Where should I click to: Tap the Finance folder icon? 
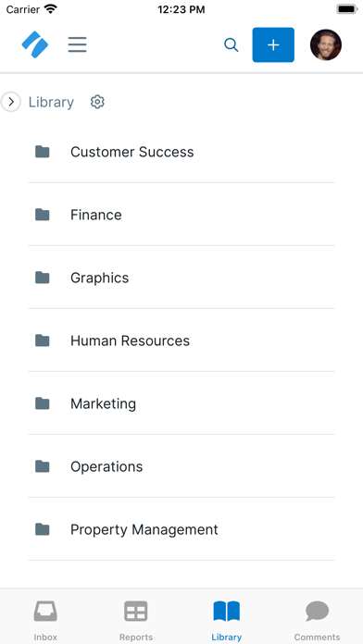(x=43, y=215)
